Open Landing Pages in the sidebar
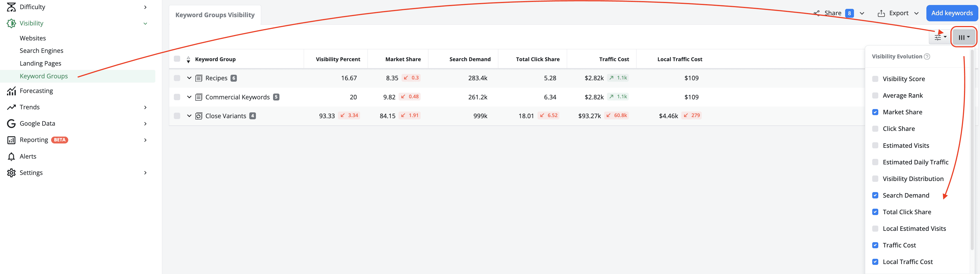Image resolution: width=980 pixels, height=274 pixels. click(40, 63)
